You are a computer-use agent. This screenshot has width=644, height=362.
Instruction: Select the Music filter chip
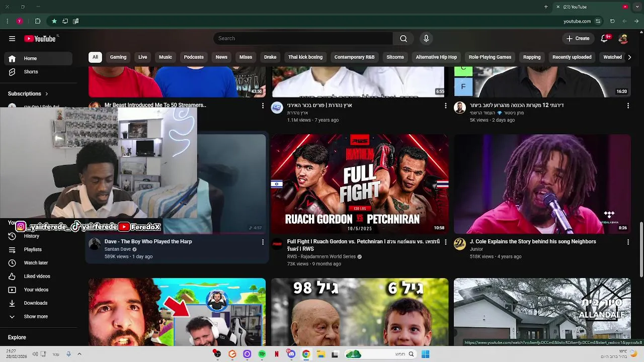166,57
